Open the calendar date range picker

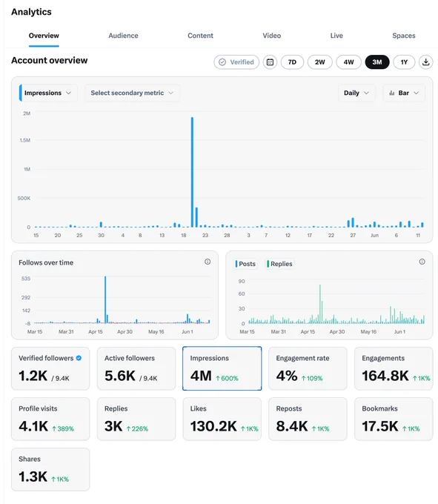click(x=270, y=62)
